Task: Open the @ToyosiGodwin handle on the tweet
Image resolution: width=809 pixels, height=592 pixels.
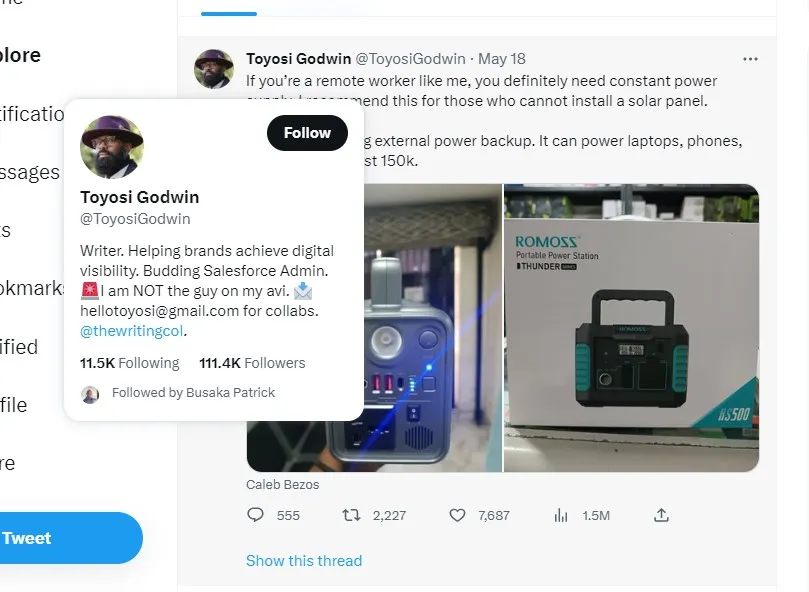Action: pyautogui.click(x=409, y=58)
